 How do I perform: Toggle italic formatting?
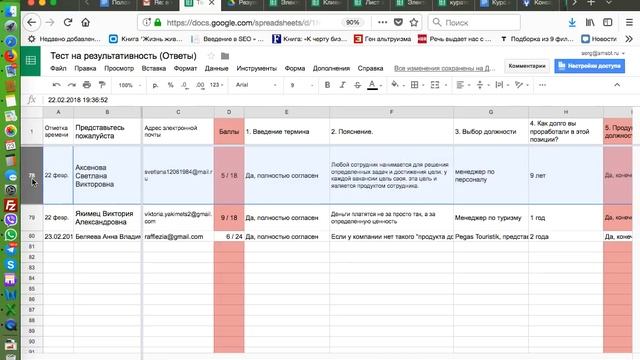pyautogui.click(x=342, y=85)
